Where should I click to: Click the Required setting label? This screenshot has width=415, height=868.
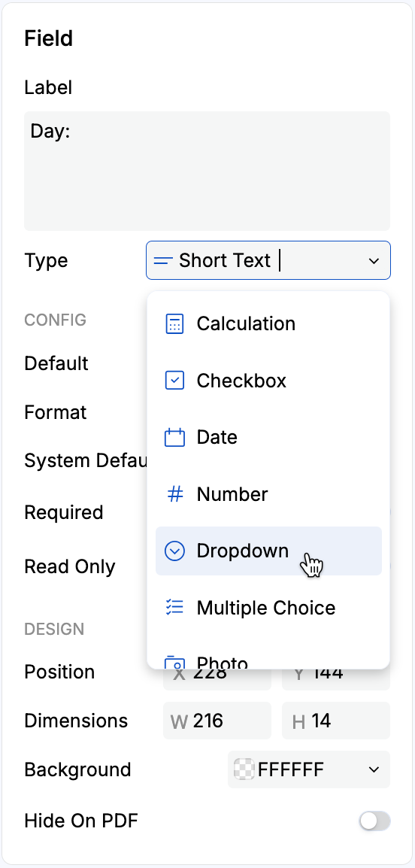[64, 513]
